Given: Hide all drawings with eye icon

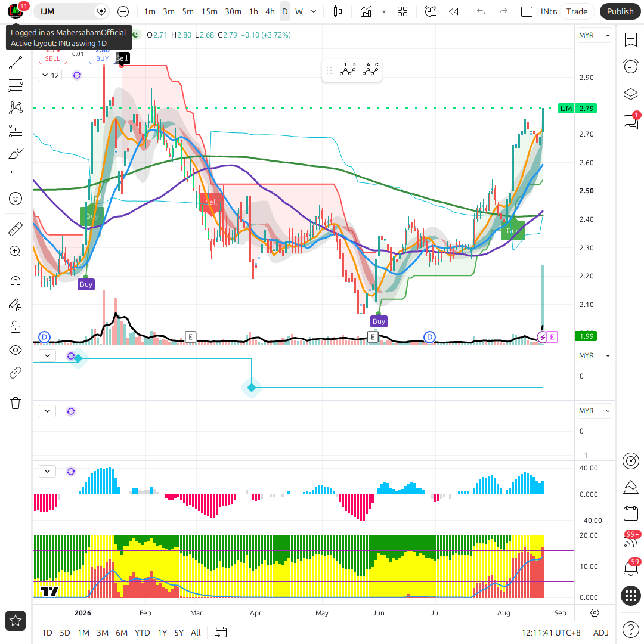Looking at the screenshot, I should [15, 350].
